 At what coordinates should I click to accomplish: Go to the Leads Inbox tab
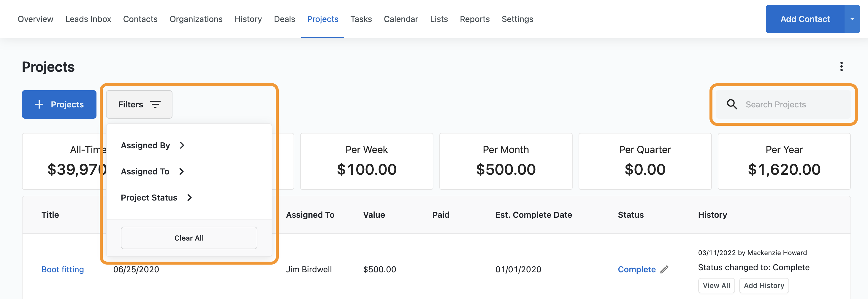click(x=88, y=19)
